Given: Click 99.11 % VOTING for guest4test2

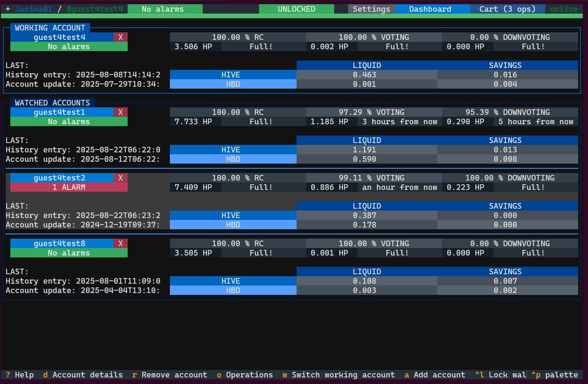Looking at the screenshot, I should click(x=374, y=178).
